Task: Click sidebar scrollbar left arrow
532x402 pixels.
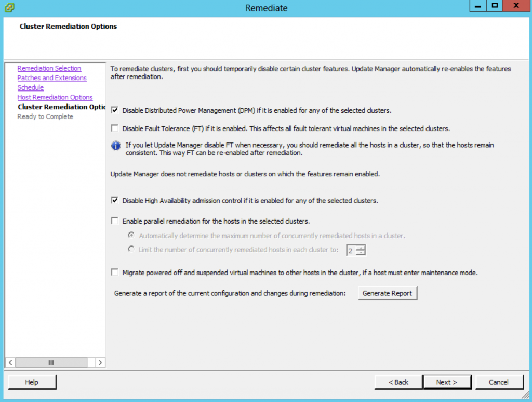Action: 10,362
